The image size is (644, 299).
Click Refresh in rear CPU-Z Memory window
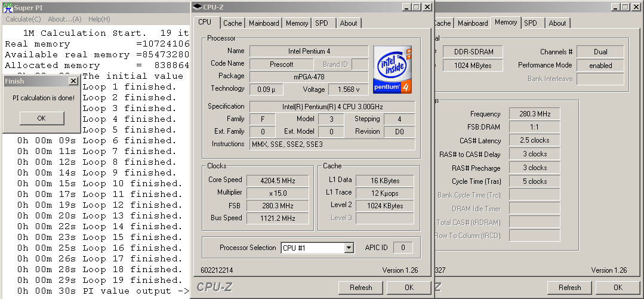(569, 288)
